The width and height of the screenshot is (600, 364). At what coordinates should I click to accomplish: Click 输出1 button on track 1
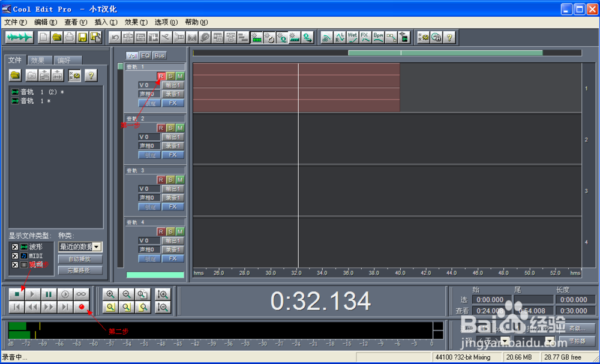coord(173,85)
